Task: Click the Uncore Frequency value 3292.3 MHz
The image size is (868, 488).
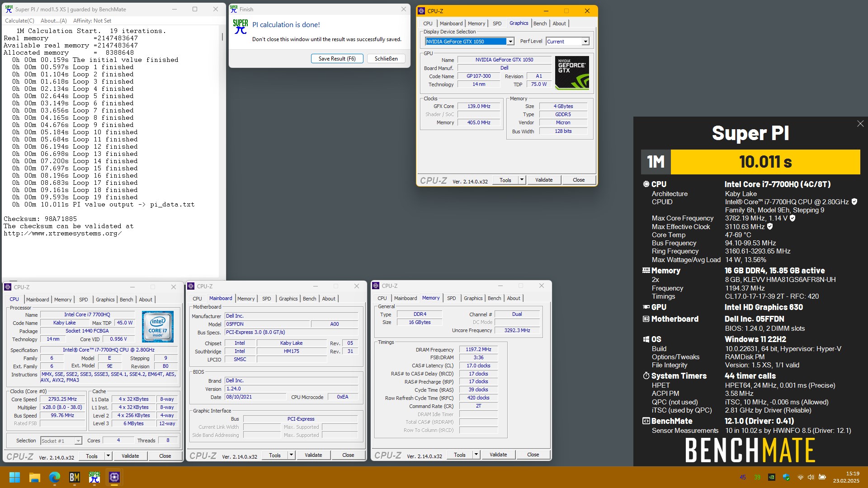Action: [517, 330]
